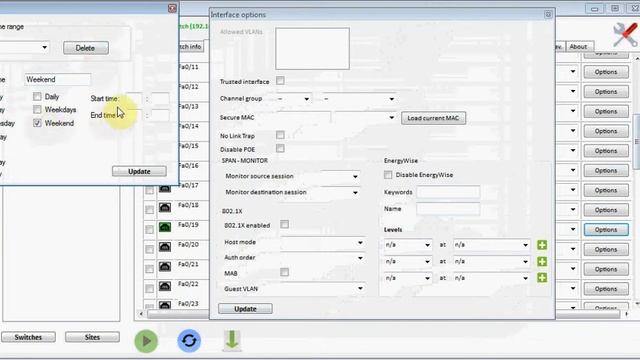Click the EnergyWise Name field

448,209
